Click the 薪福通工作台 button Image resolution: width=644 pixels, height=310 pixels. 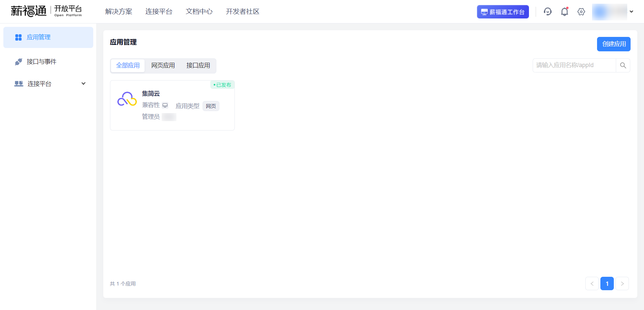(x=503, y=12)
